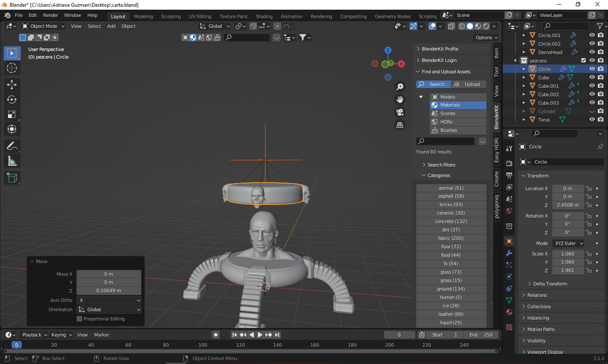
Task: Select the Add Cube tool
Action: click(12, 178)
